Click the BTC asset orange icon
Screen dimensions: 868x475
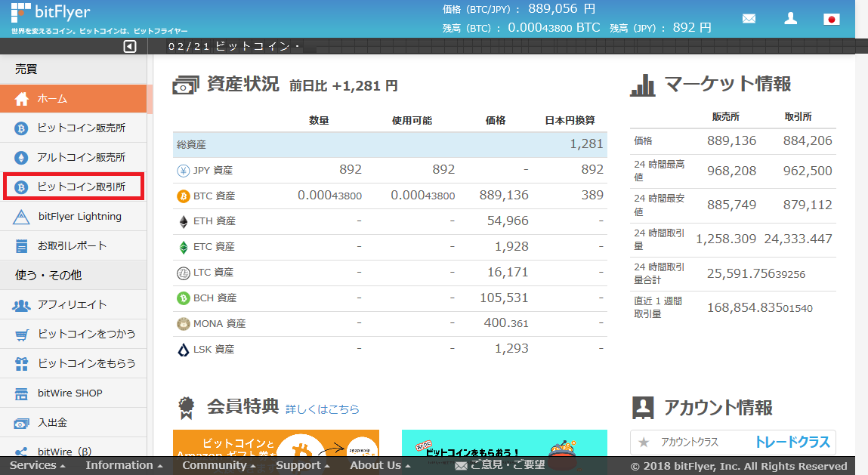[184, 196]
